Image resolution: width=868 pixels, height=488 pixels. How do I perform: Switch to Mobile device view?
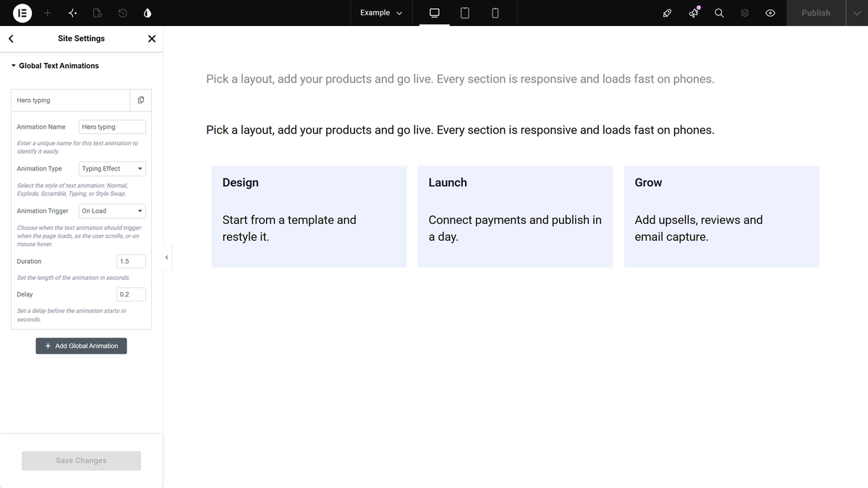pos(495,13)
